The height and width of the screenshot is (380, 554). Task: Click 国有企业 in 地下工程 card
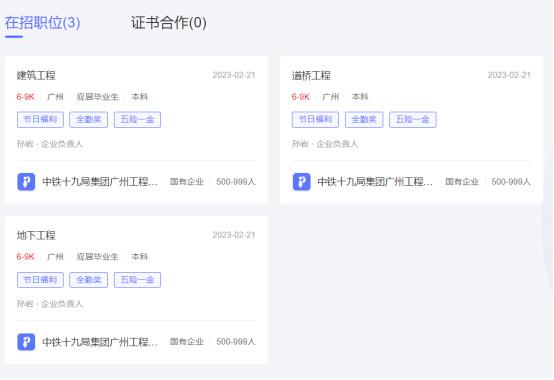[187, 342]
